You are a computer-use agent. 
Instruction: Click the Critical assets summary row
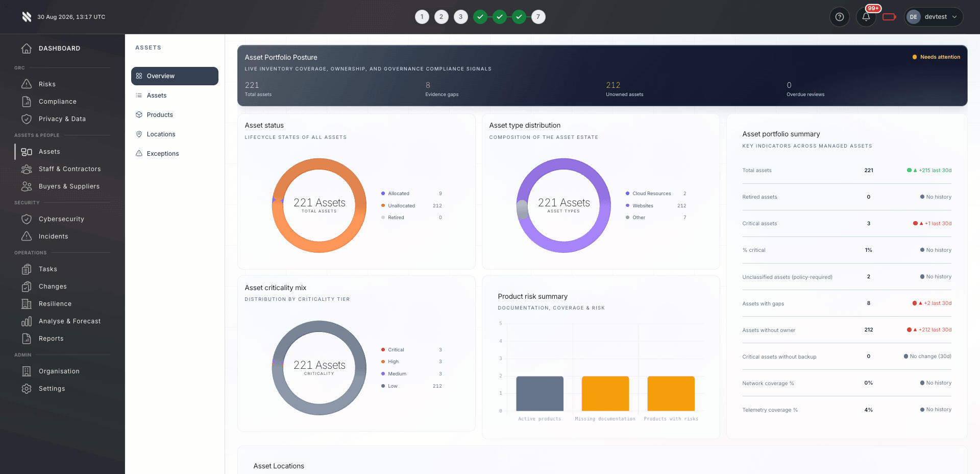coord(847,224)
